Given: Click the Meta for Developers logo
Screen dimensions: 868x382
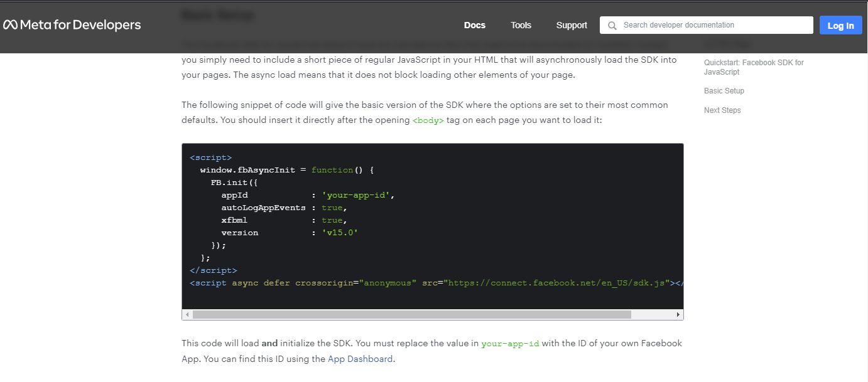Looking at the screenshot, I should (x=72, y=25).
